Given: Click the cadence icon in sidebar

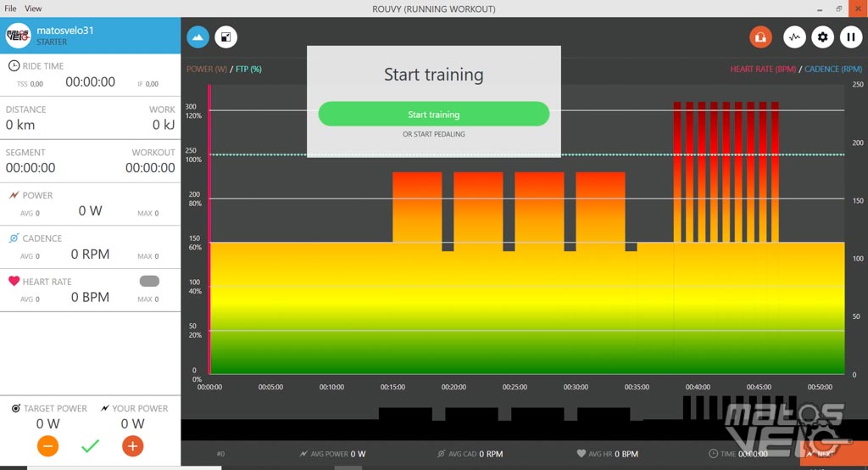Looking at the screenshot, I should [14, 238].
